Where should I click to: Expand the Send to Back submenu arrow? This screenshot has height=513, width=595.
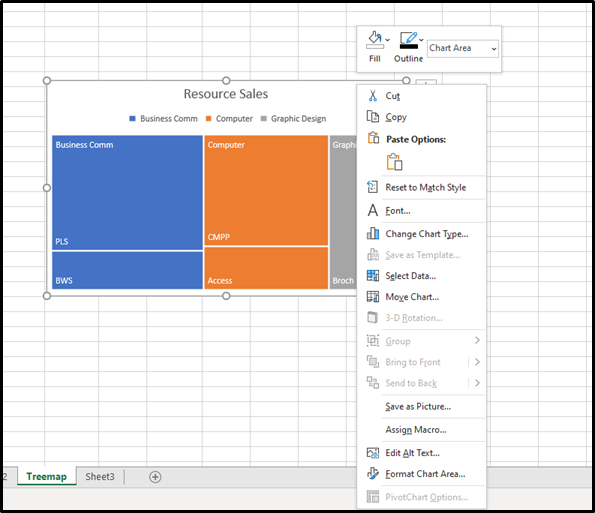pyautogui.click(x=477, y=383)
